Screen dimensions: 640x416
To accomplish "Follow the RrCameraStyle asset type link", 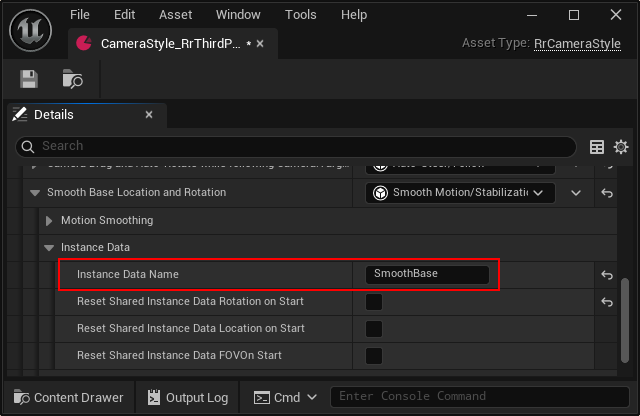I will 577,44.
